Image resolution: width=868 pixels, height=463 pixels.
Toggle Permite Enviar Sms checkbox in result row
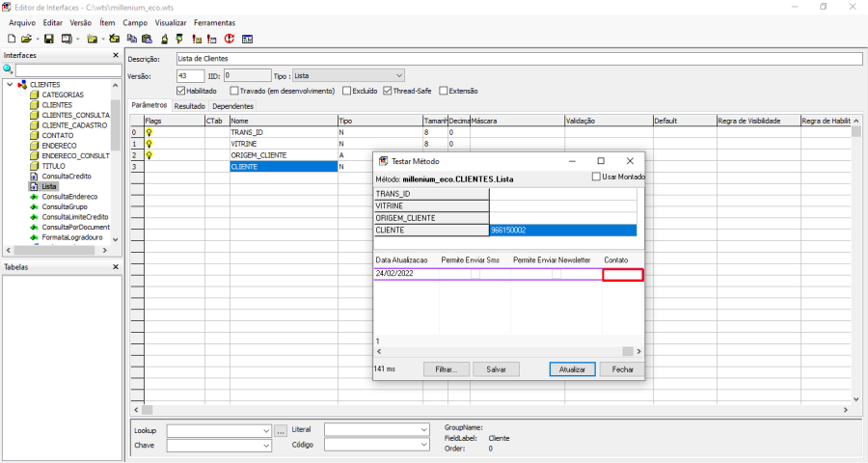click(x=475, y=274)
